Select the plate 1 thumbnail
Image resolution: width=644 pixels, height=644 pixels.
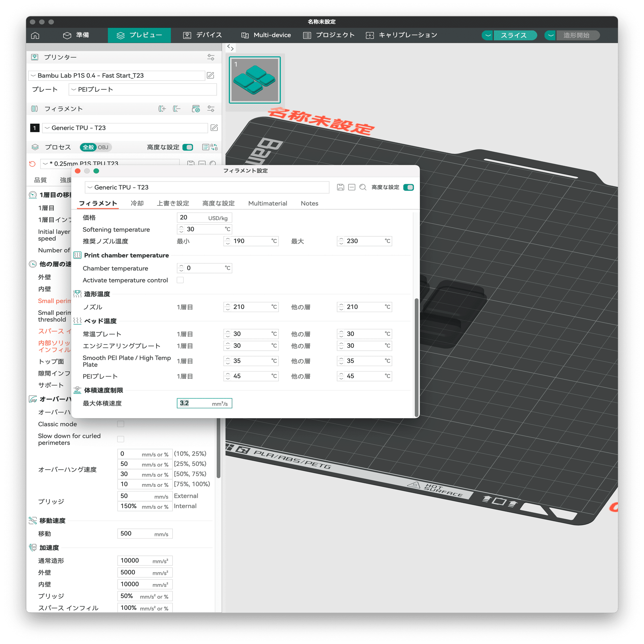[x=254, y=80]
